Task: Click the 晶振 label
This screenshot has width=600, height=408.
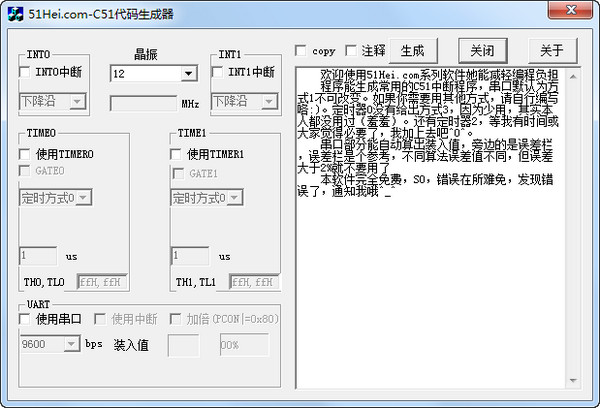Action: 145,54
